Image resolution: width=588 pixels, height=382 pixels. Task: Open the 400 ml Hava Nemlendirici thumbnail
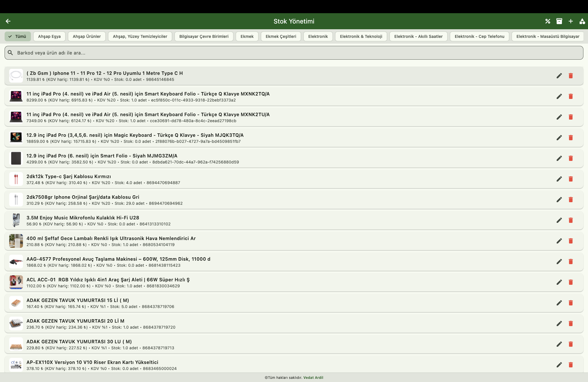click(x=16, y=241)
